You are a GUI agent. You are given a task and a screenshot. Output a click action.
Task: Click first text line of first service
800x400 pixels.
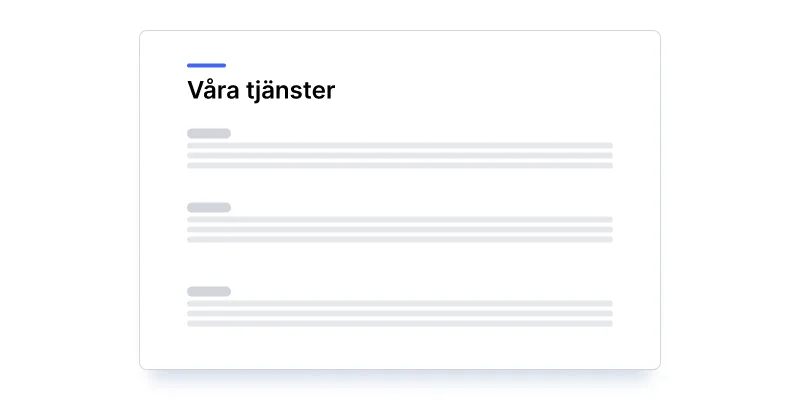(400, 146)
